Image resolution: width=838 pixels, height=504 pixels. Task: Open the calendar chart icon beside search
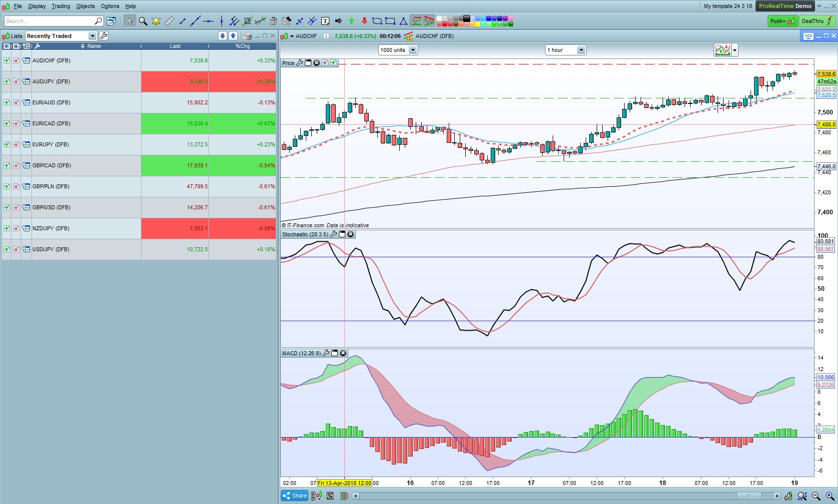111,21
